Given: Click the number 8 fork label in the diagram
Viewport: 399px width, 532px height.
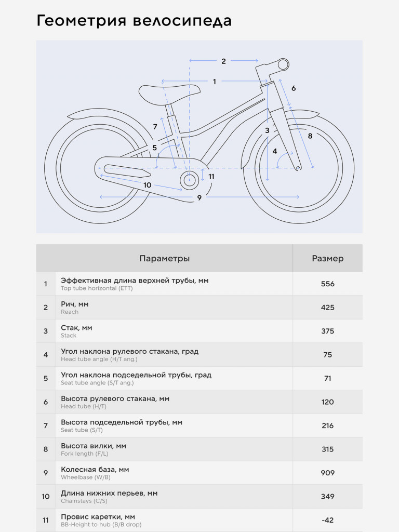Looking at the screenshot, I should pyautogui.click(x=310, y=136).
